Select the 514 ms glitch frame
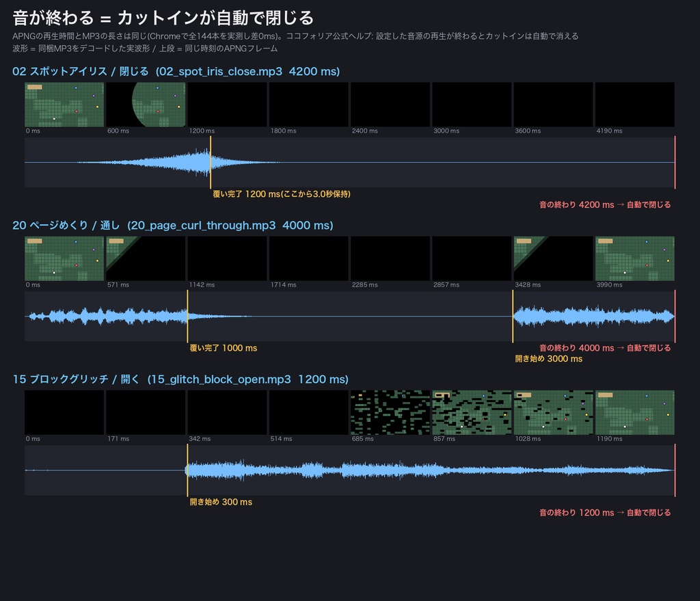Screen dimensions: 700x601 [x=309, y=412]
